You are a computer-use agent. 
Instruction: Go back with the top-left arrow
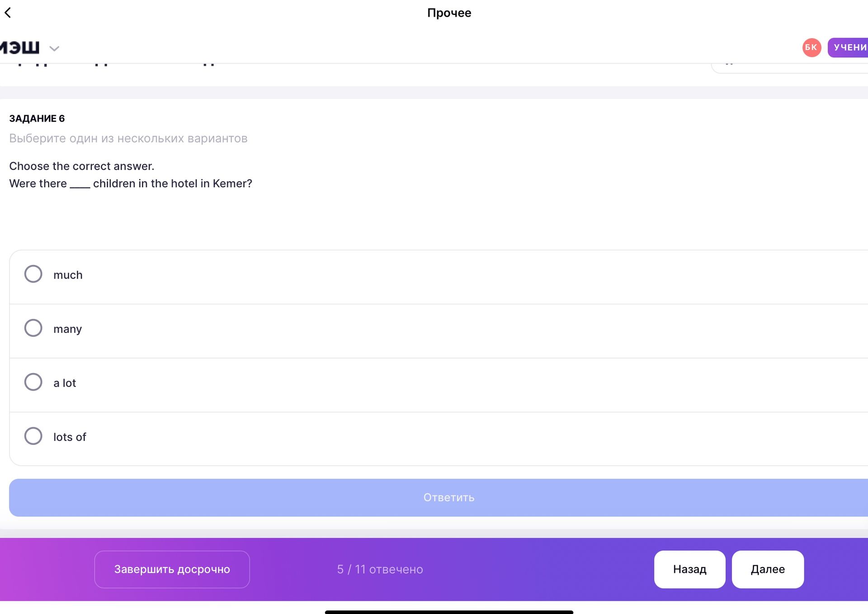8,13
